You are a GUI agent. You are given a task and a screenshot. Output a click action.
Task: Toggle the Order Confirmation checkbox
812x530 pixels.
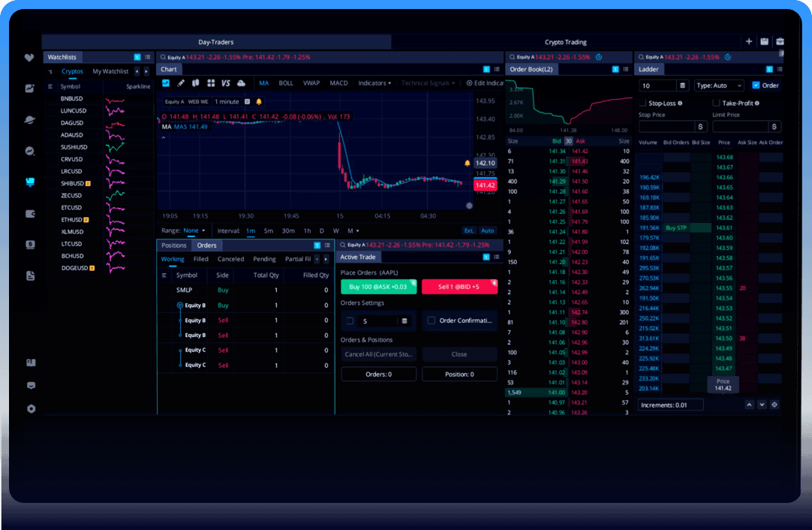431,321
